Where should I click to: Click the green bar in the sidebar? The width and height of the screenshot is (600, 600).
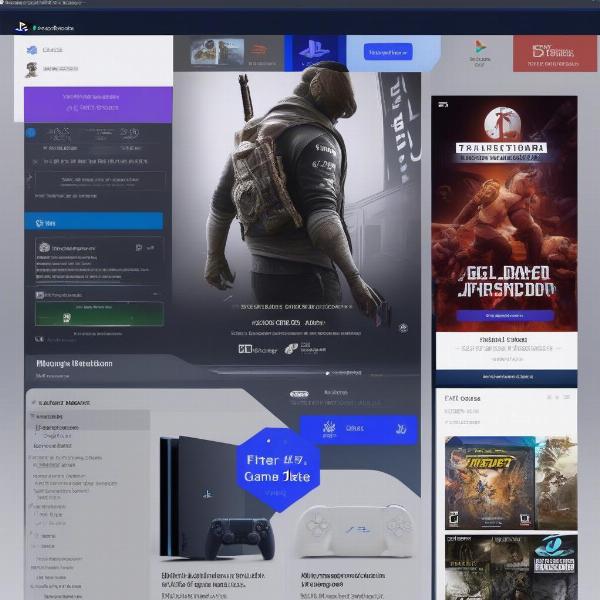(x=99, y=314)
